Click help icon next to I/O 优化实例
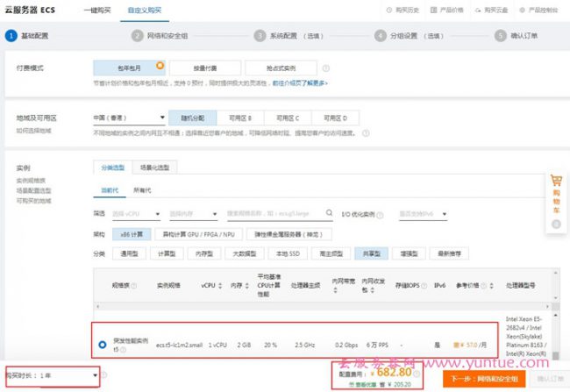Screen dimensions: 570x392 coord(380,213)
